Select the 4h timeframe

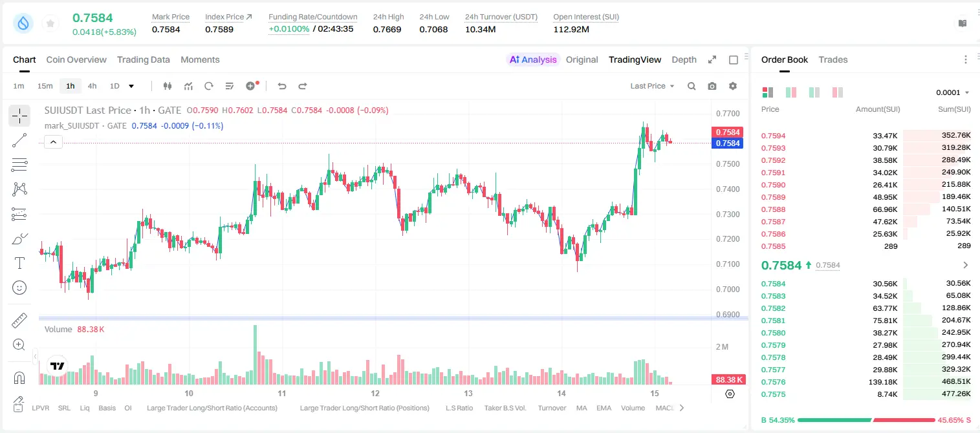point(92,86)
